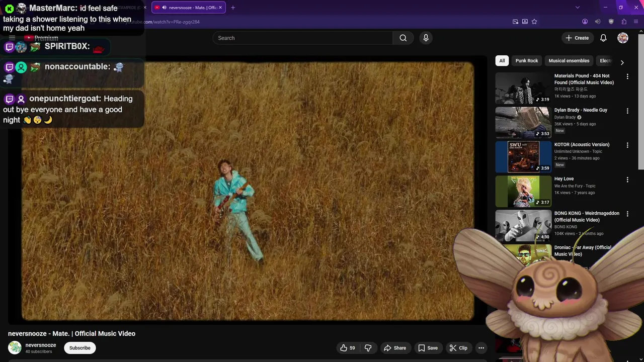Open YouTube notifications bell
This screenshot has height=362, width=644.
point(603,38)
